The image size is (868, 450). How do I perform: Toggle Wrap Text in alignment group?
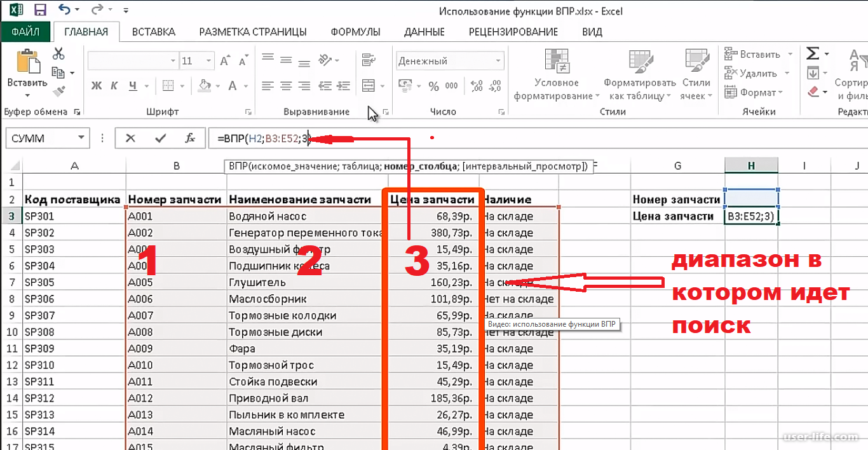point(369,60)
